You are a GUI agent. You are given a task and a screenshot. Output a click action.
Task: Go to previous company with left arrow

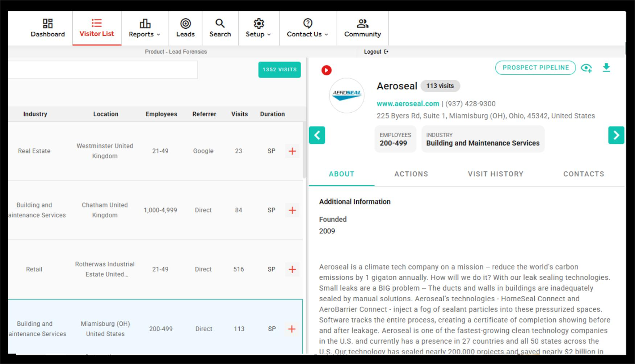[x=317, y=135]
